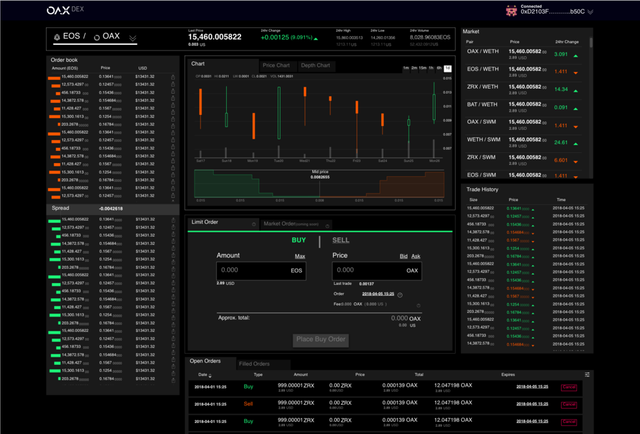Click green up arrow for WETH / SWM
This screenshot has width=640, height=434.
[x=576, y=144]
